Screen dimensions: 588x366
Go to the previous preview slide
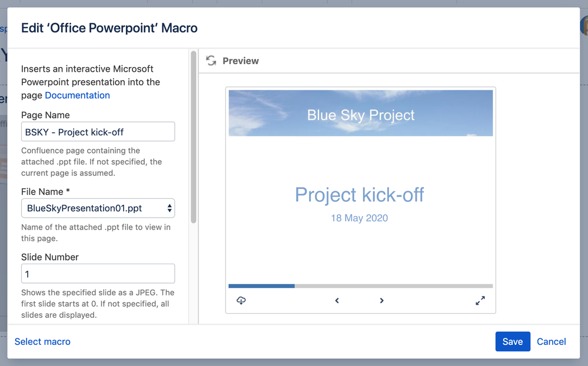pyautogui.click(x=337, y=300)
